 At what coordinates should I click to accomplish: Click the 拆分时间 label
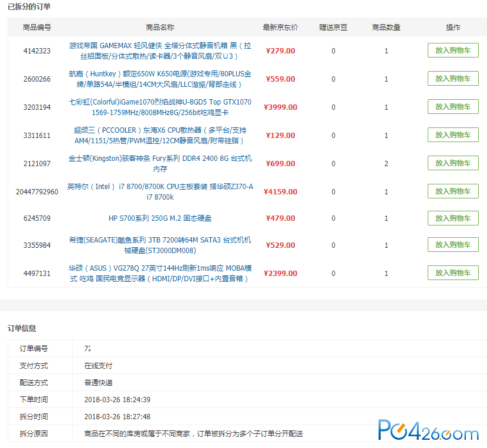coord(33,417)
